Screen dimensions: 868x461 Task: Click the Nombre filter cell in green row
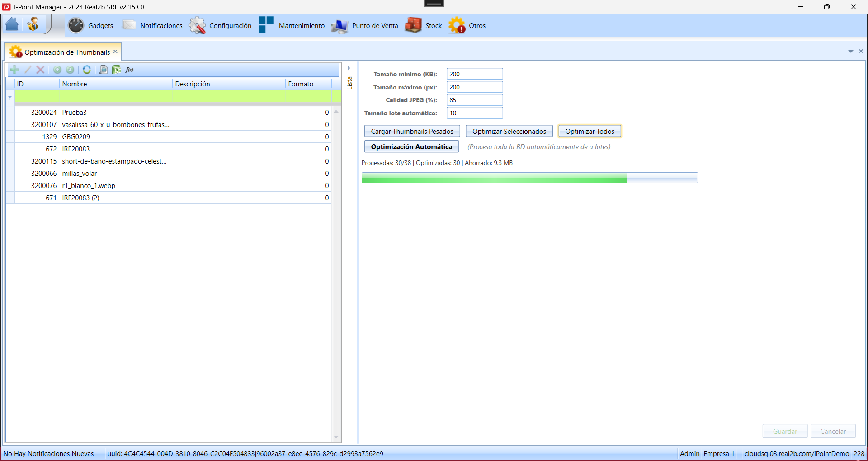tap(116, 96)
